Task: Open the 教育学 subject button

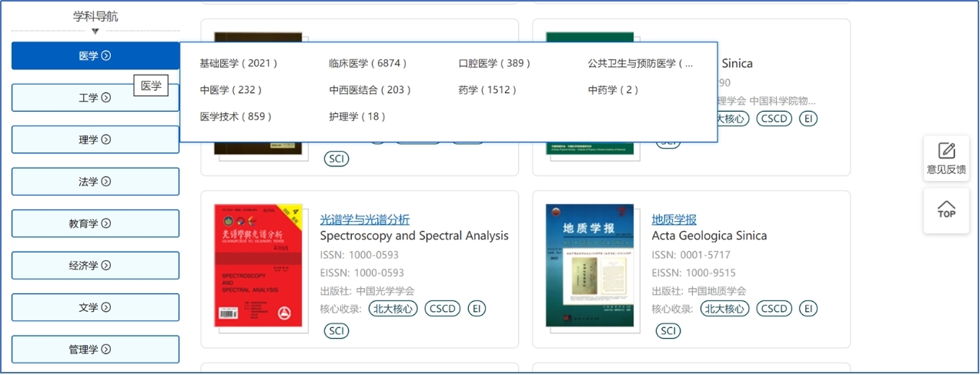Action: coord(95,224)
